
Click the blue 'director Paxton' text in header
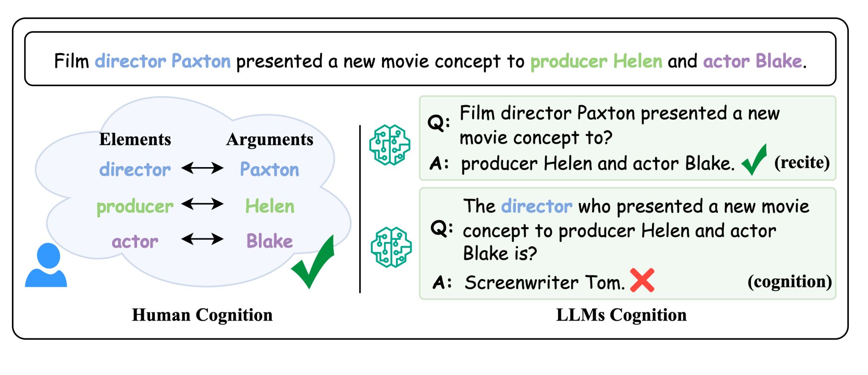tap(163, 61)
